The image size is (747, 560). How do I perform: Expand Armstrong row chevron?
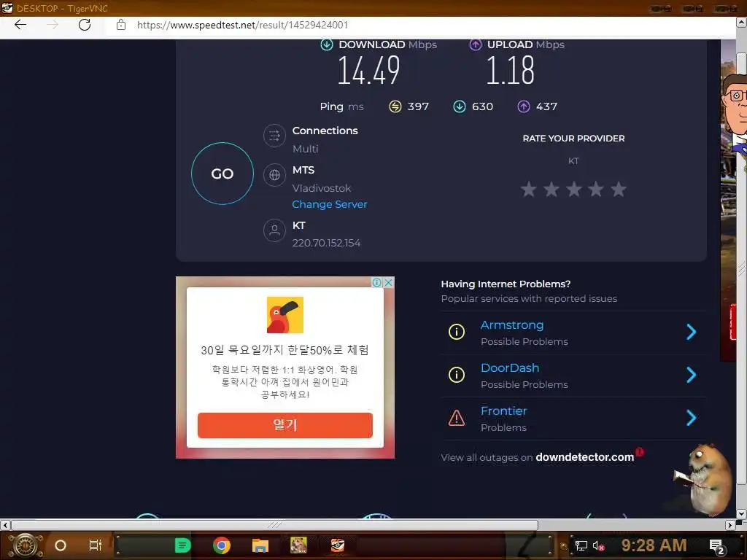(692, 332)
